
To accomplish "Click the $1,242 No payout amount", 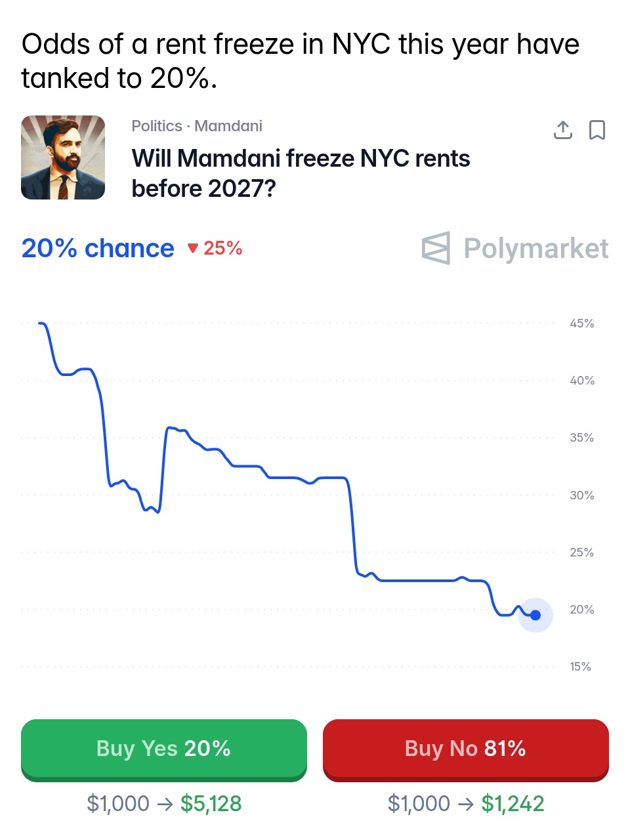I will (513, 803).
